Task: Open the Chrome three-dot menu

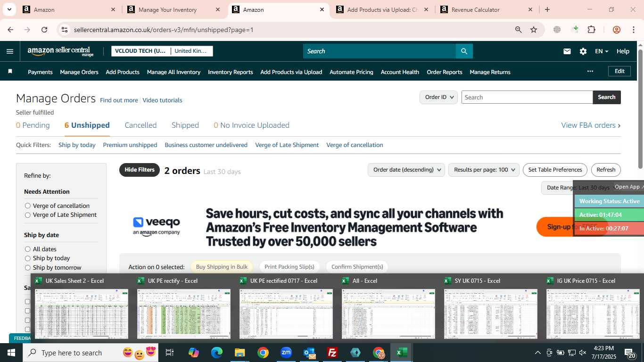Action: 633,30
